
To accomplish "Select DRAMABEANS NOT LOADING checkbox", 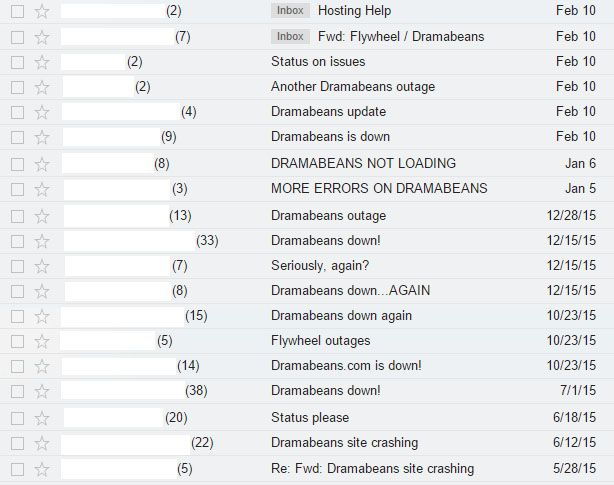I will point(17,164).
